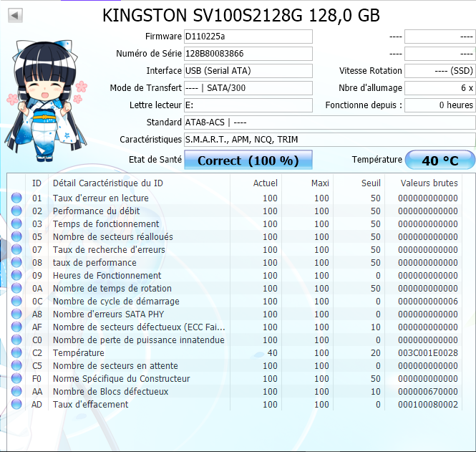Select row text Taux de recherche d'erreurs
This screenshot has width=476, height=452.
click(109, 250)
